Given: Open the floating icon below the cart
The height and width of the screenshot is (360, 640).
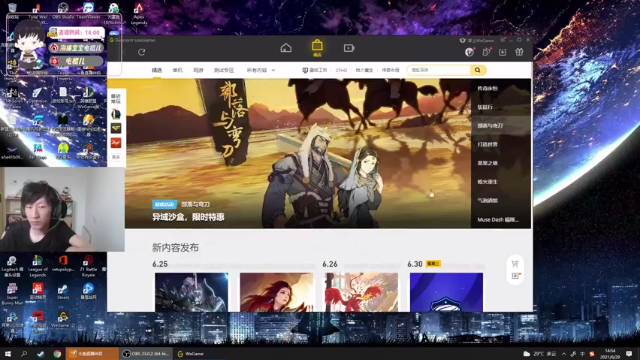Looking at the screenshot, I should [516, 276].
